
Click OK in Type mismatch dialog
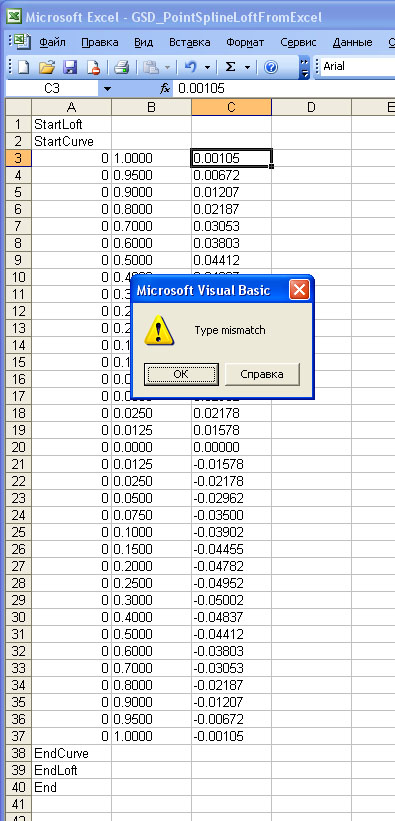181,374
